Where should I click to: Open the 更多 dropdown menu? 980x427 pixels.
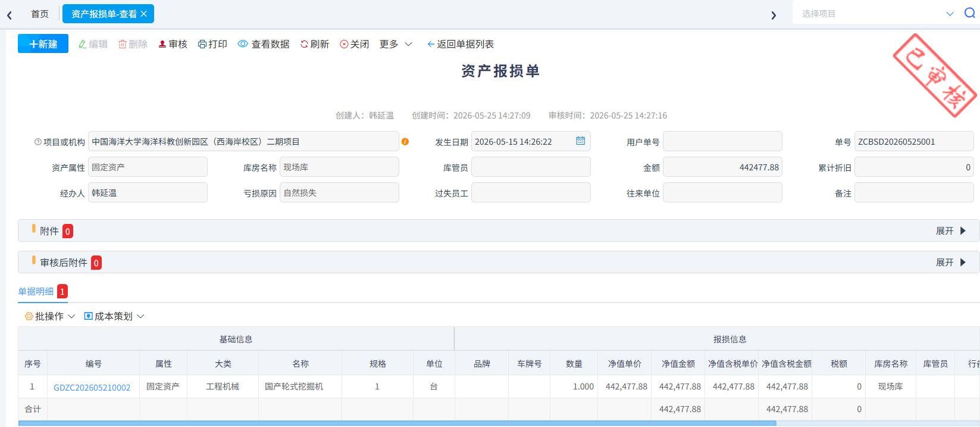point(396,44)
